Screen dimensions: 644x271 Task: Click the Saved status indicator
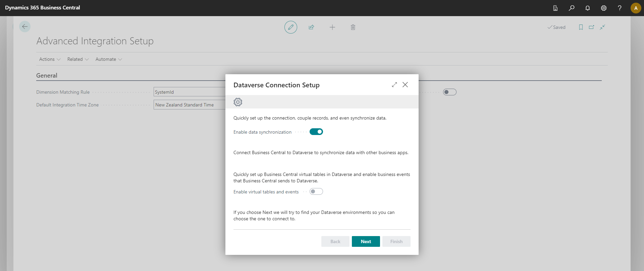[556, 27]
